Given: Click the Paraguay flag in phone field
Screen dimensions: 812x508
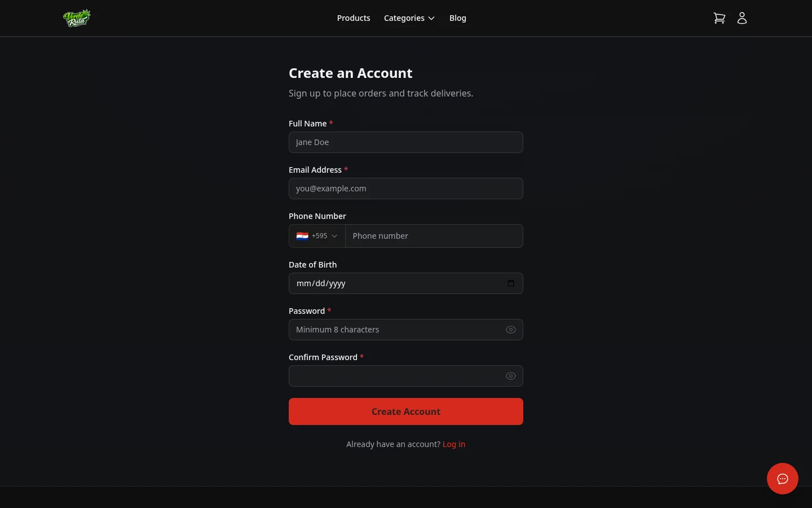Looking at the screenshot, I should coord(302,236).
